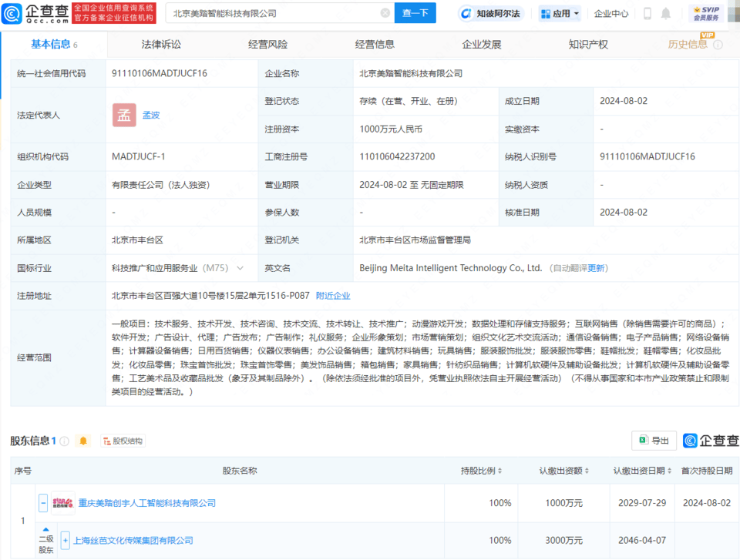Select 工商注册号 110106042237200
This screenshot has width=740, height=560.
398,156
